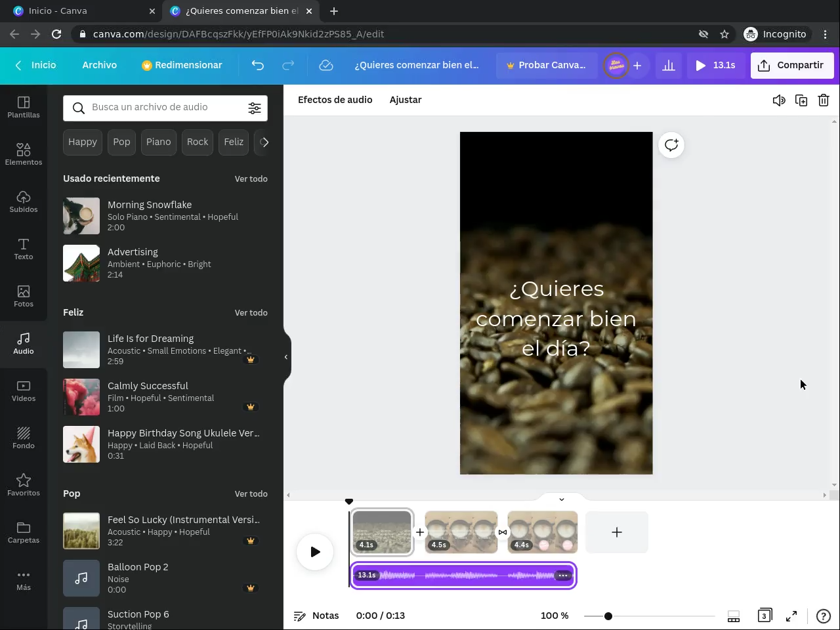This screenshot has width=840, height=630.
Task: Open the analytics chart icon
Action: pyautogui.click(x=668, y=65)
